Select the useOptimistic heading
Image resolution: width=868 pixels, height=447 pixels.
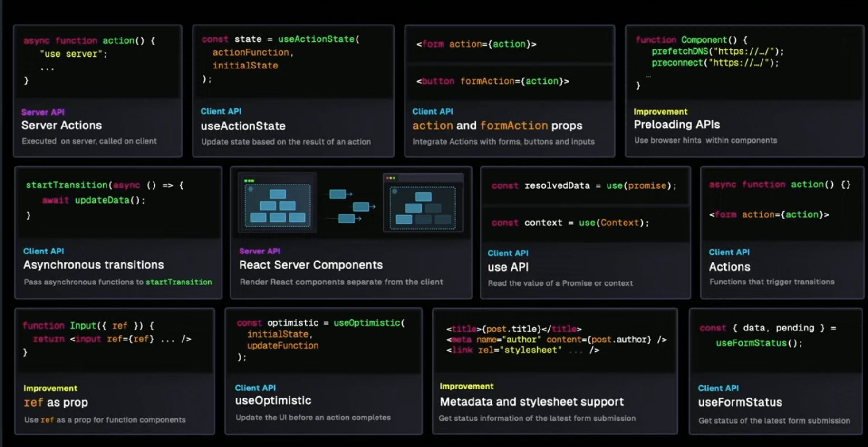(x=272, y=400)
